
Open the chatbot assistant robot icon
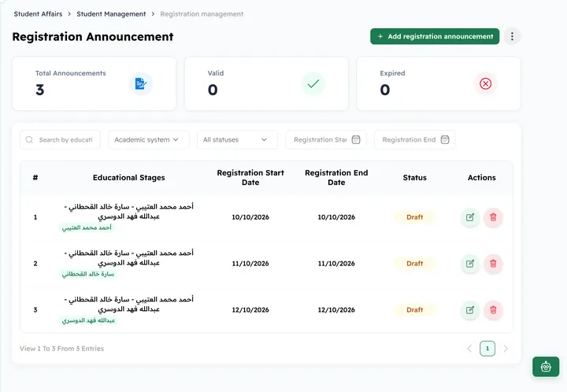point(546,367)
